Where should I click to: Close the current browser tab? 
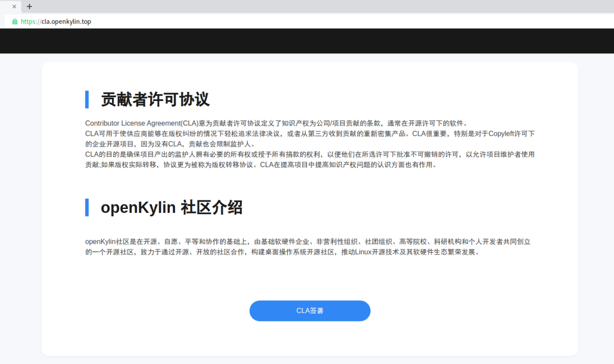click(x=14, y=7)
